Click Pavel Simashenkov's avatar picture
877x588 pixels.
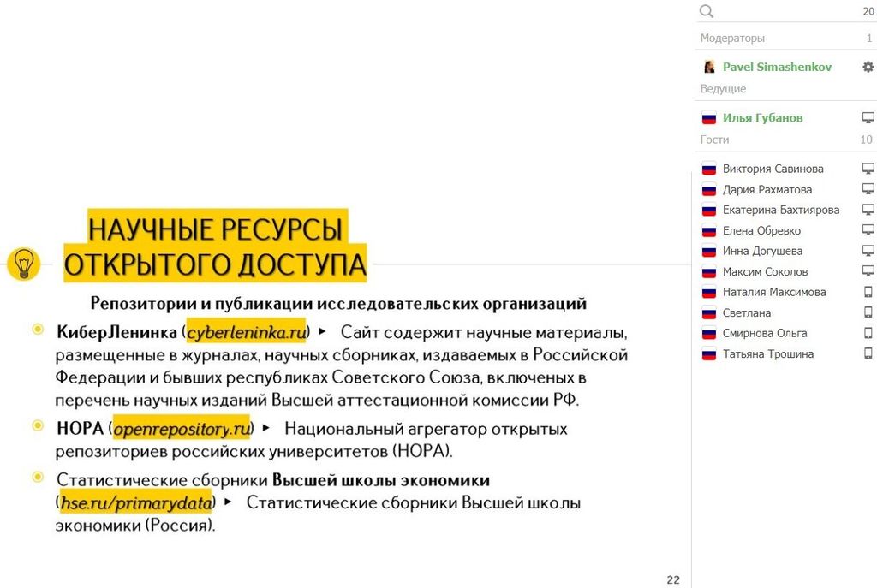click(708, 67)
